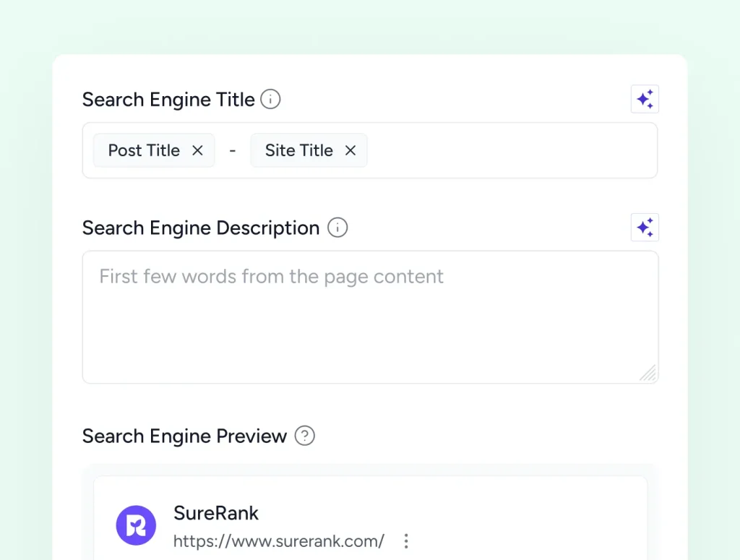Click the SureRank site name in preview
Screen dimensions: 740x560
216,513
